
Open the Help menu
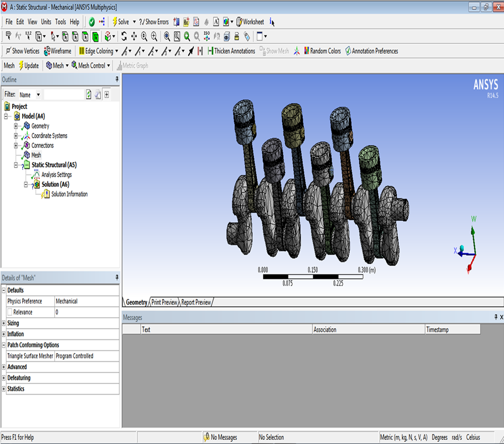75,22
